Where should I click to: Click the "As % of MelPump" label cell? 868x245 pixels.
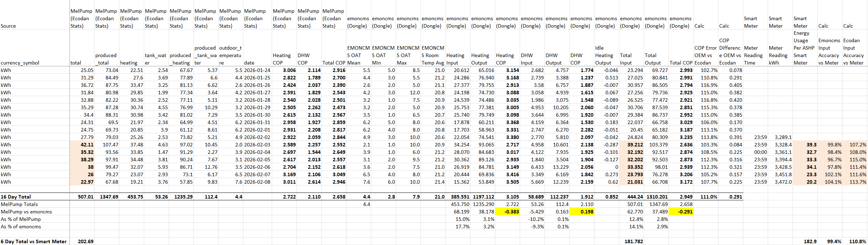[x=21, y=219]
